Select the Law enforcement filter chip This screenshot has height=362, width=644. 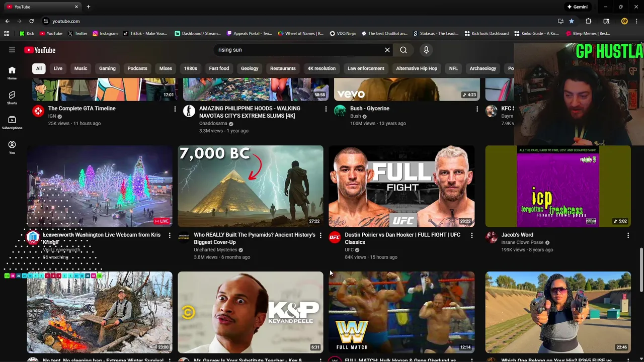click(366, 68)
